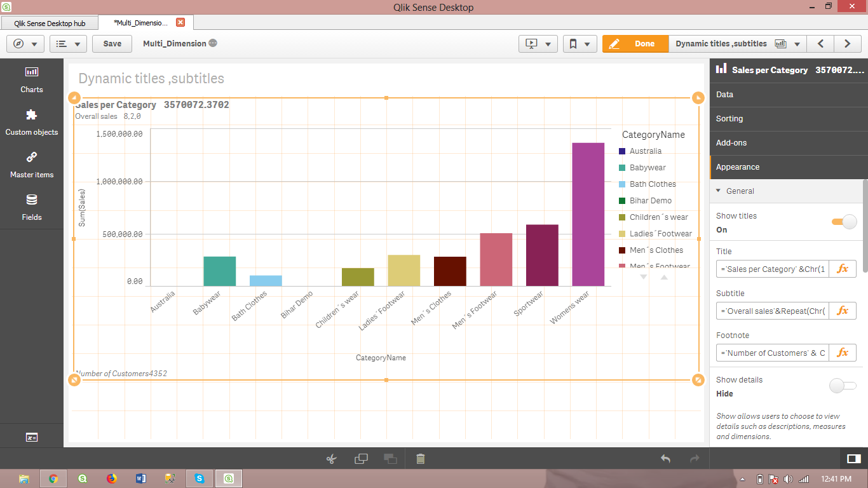Edit the Subtitle expression field
Screen dimensions: 868x488
773,311
